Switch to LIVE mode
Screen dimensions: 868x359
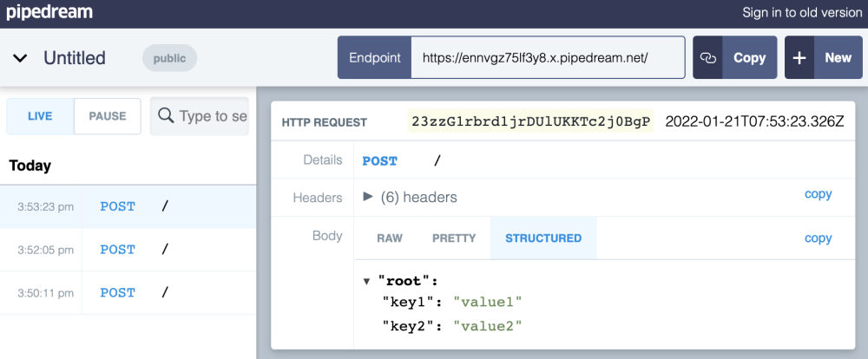(40, 116)
